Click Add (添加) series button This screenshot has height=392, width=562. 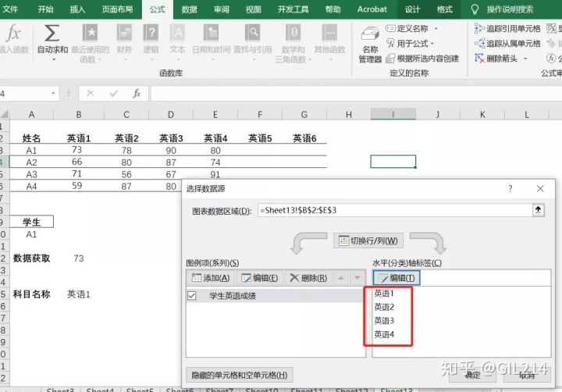(211, 278)
